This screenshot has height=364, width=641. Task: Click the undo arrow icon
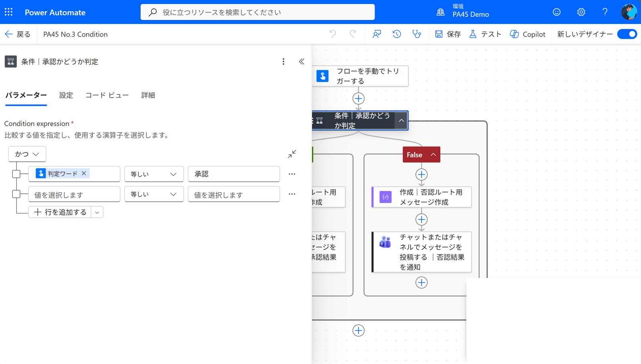(333, 34)
